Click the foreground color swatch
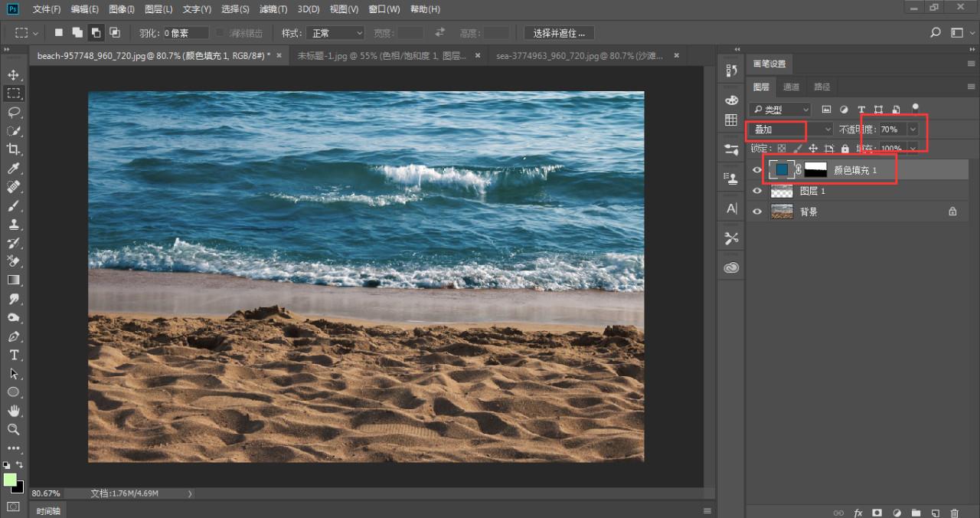This screenshot has width=980, height=518. pyautogui.click(x=10, y=480)
